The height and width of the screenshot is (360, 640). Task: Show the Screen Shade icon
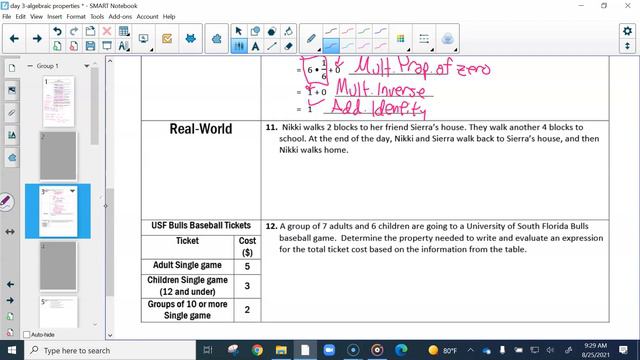(x=107, y=46)
